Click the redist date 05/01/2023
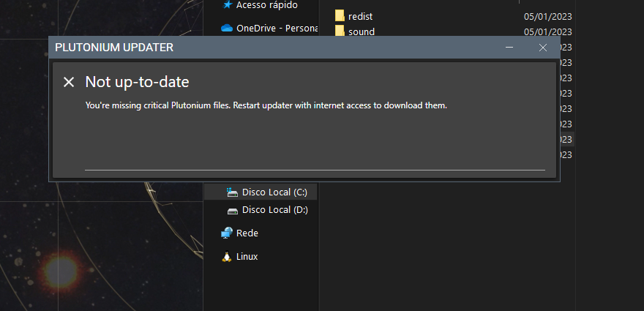644x311 pixels. pos(548,16)
